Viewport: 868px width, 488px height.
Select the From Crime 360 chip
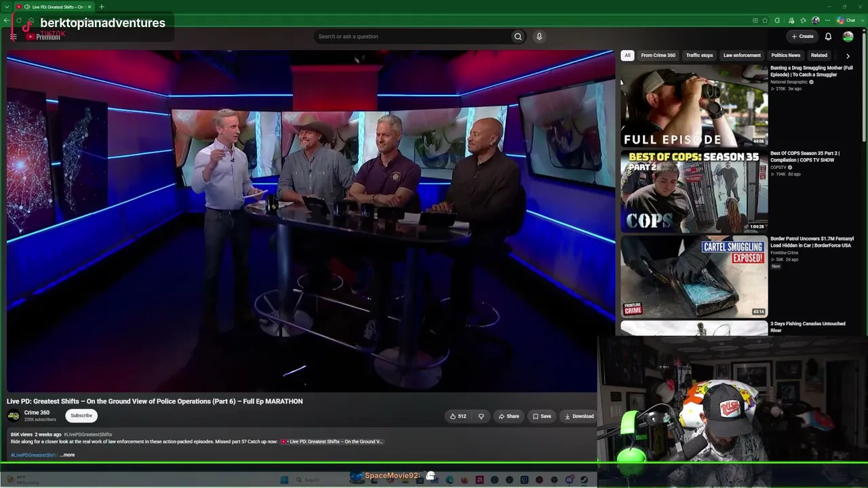[658, 56]
